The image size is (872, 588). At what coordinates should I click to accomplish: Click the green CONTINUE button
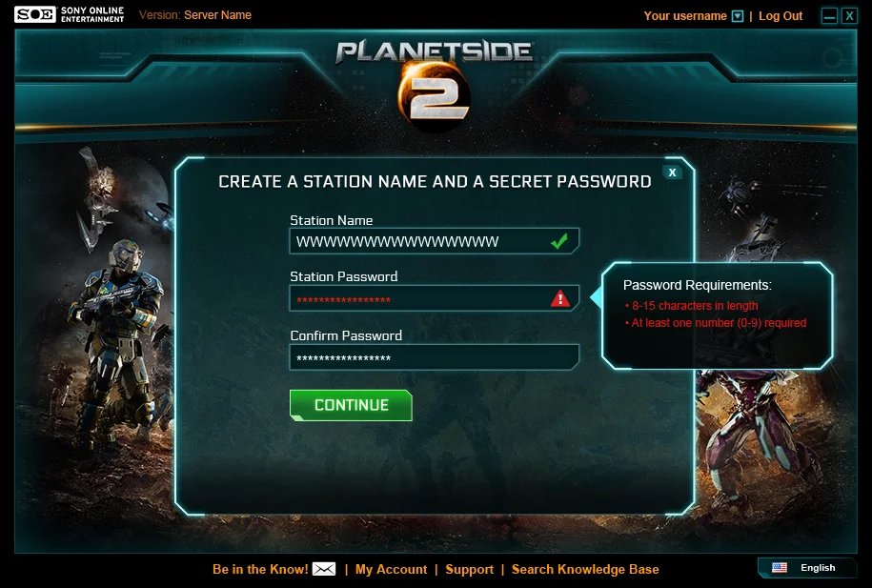[x=351, y=405]
